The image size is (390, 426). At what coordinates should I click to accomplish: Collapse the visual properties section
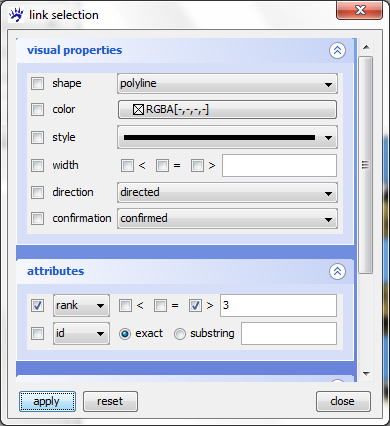coord(337,50)
